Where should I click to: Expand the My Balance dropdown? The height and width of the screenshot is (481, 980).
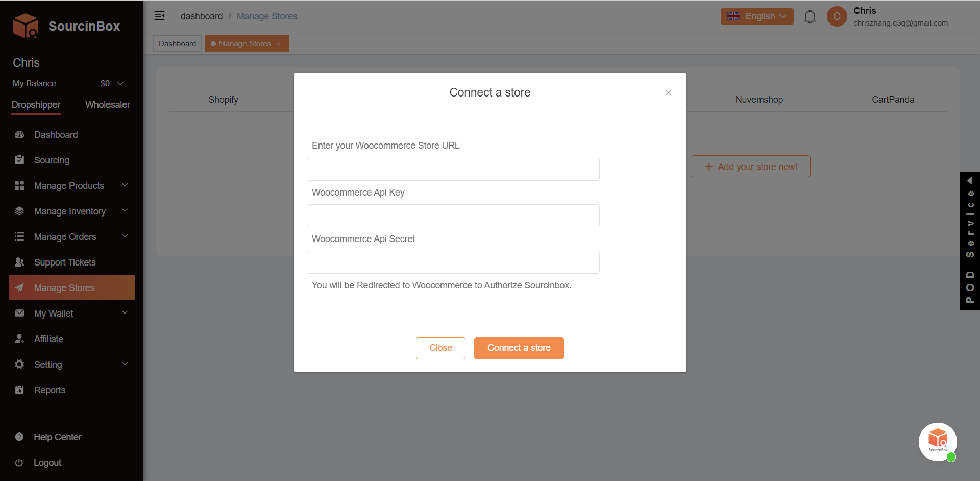(x=120, y=83)
